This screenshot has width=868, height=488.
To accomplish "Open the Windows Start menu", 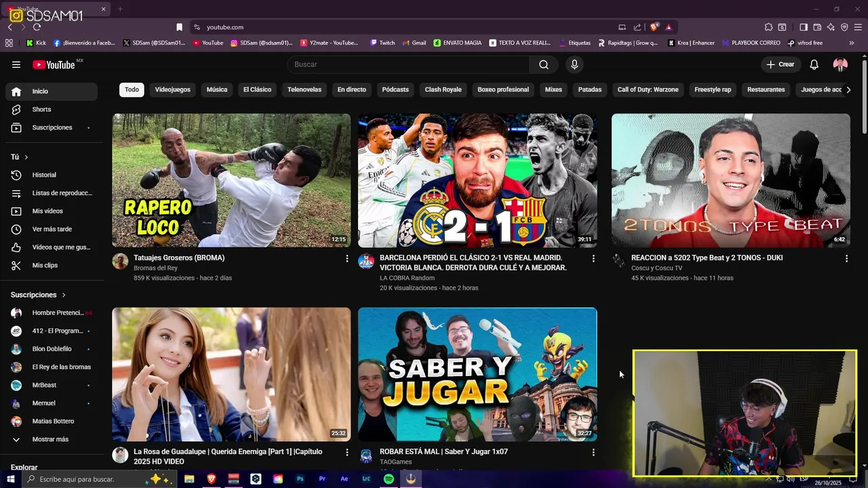I will click(11, 479).
